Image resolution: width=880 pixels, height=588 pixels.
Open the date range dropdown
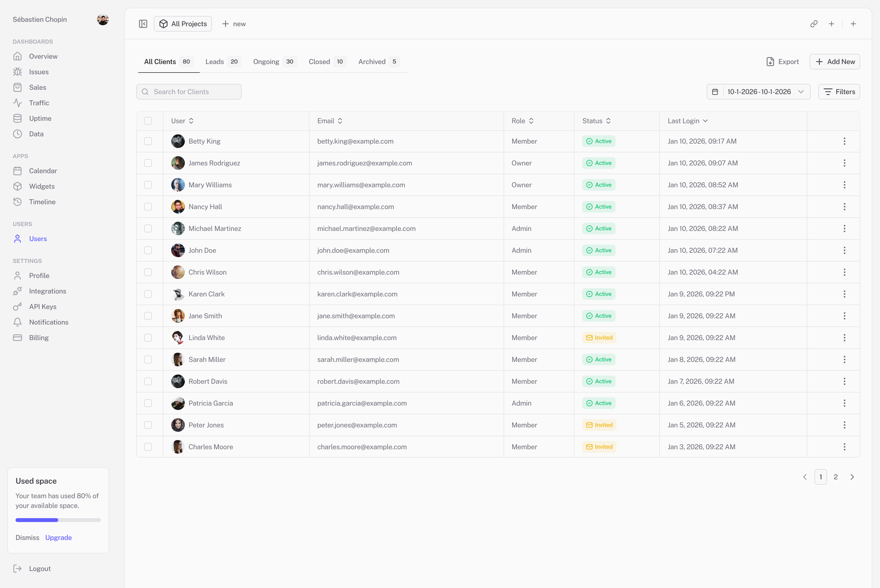coord(758,92)
